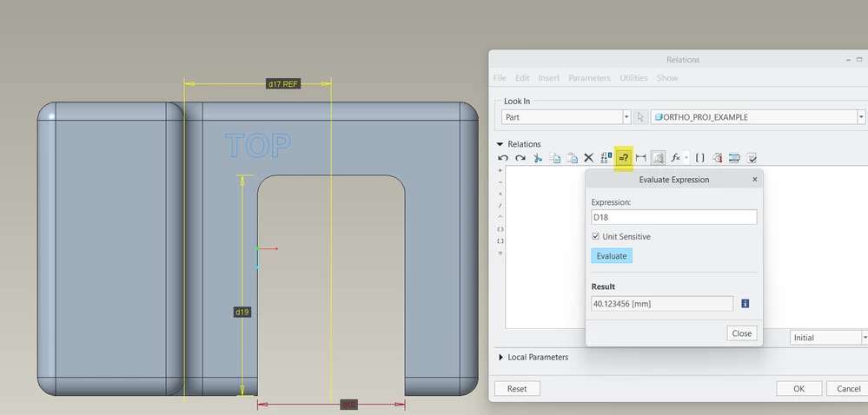Open the File menu in Relations
Screen dimensions: 868x415
pos(500,78)
